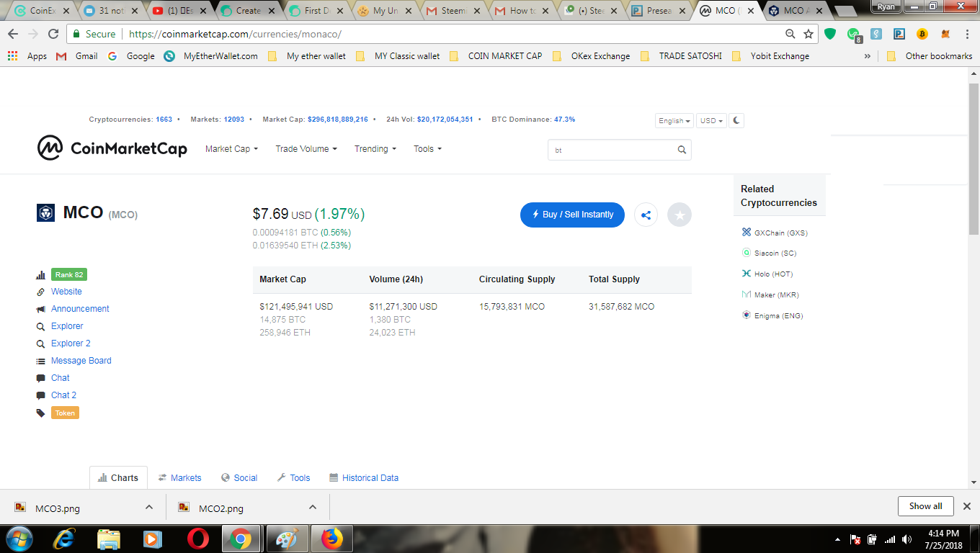
Task: Expand options for MCO3.png download
Action: pos(149,507)
